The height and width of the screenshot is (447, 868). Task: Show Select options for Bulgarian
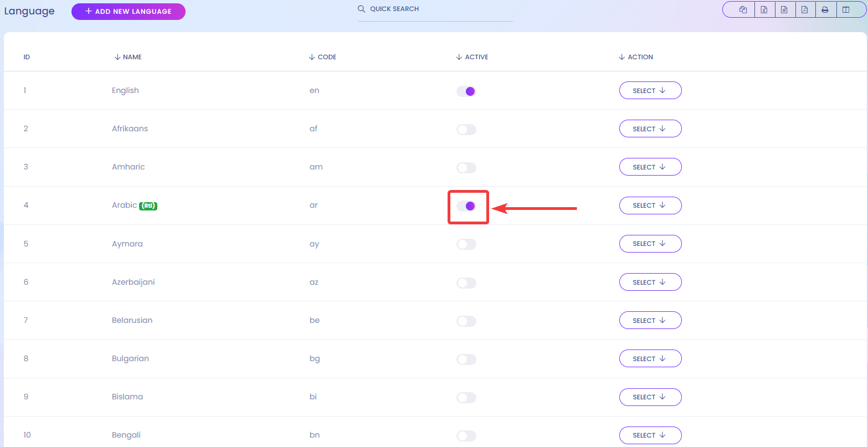point(650,358)
